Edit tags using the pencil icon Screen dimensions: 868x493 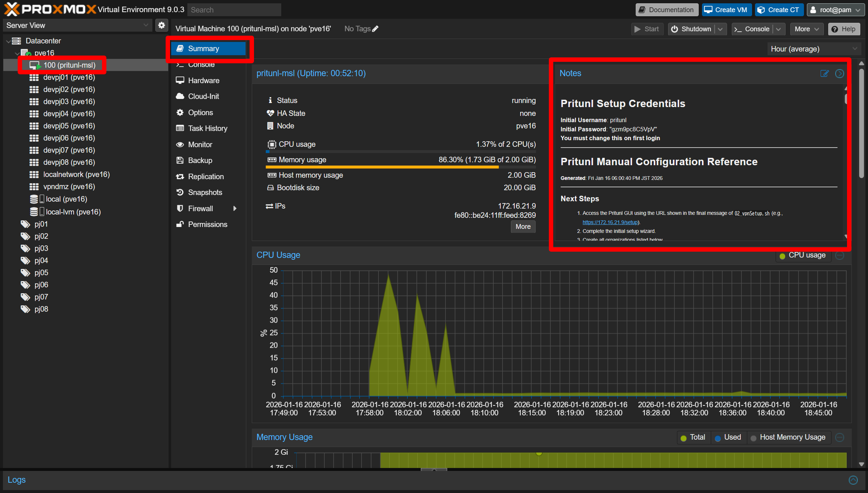375,29
